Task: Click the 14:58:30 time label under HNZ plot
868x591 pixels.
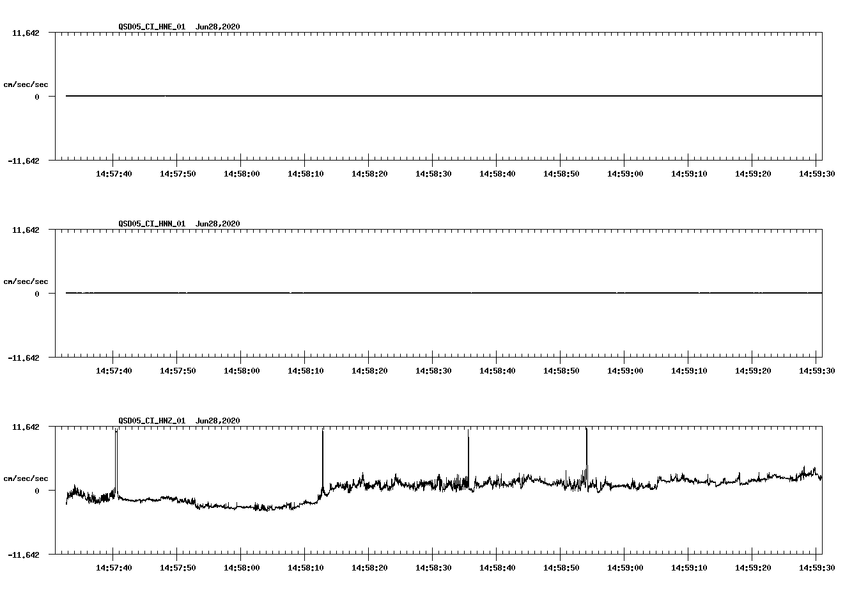Action: [x=433, y=567]
